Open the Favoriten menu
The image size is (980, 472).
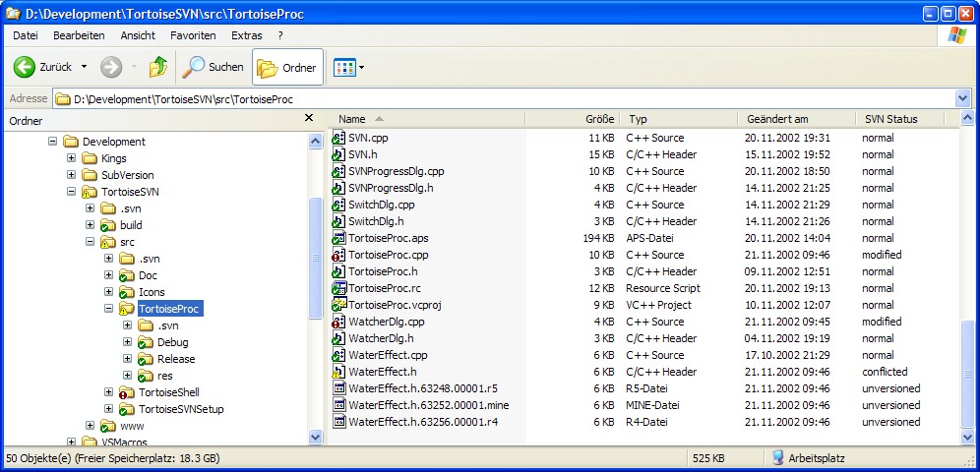[193, 35]
